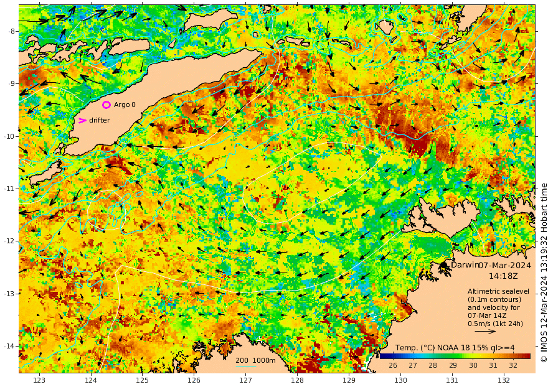Click longitude axis label 126
548x392 pixels.
(x=194, y=380)
